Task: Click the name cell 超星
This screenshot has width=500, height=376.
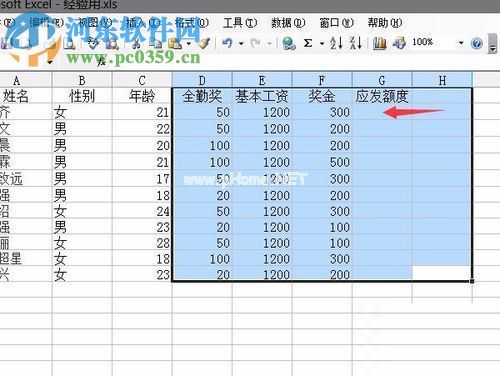Action: point(26,259)
